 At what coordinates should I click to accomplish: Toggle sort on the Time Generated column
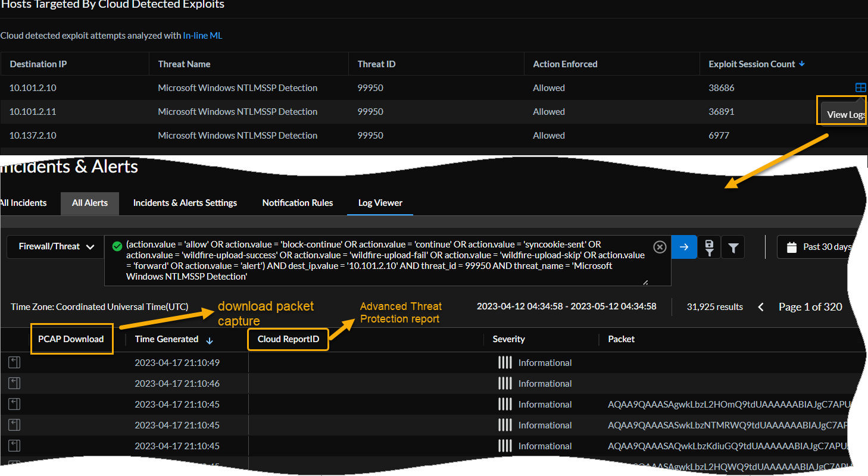tap(210, 339)
